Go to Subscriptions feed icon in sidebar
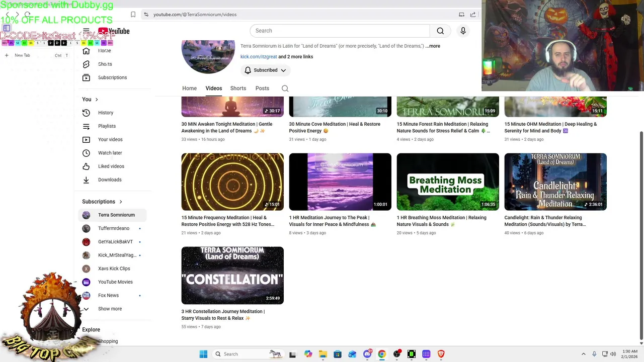This screenshot has height=362, width=644. [86, 77]
